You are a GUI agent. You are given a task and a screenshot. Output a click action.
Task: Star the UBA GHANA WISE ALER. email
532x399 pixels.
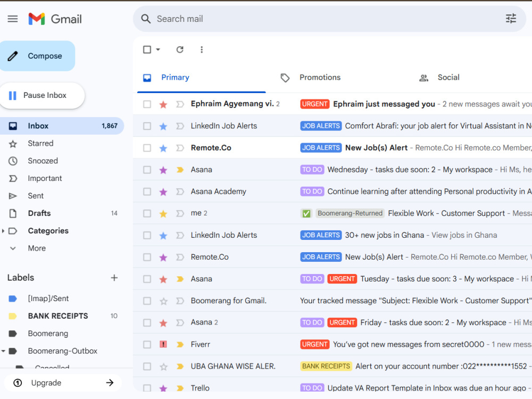pyautogui.click(x=163, y=367)
